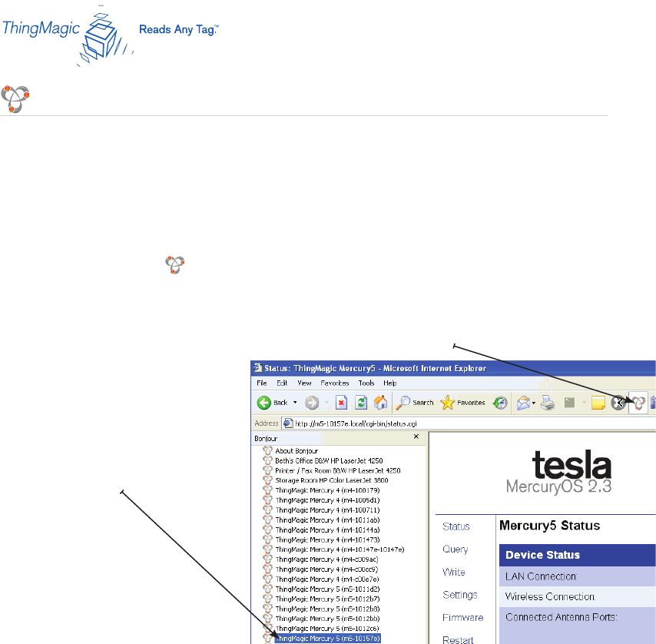Open the Write link
Image resolution: width=656 pixels, height=644 pixels.
pos(453,572)
